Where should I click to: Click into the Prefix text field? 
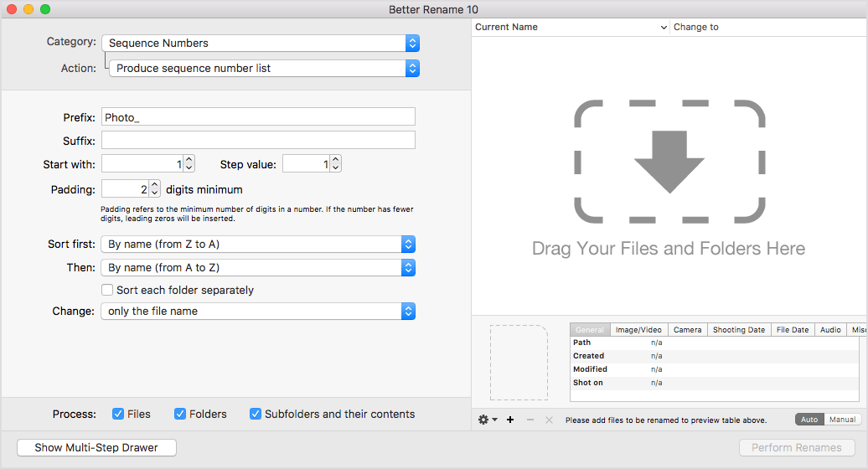258,116
